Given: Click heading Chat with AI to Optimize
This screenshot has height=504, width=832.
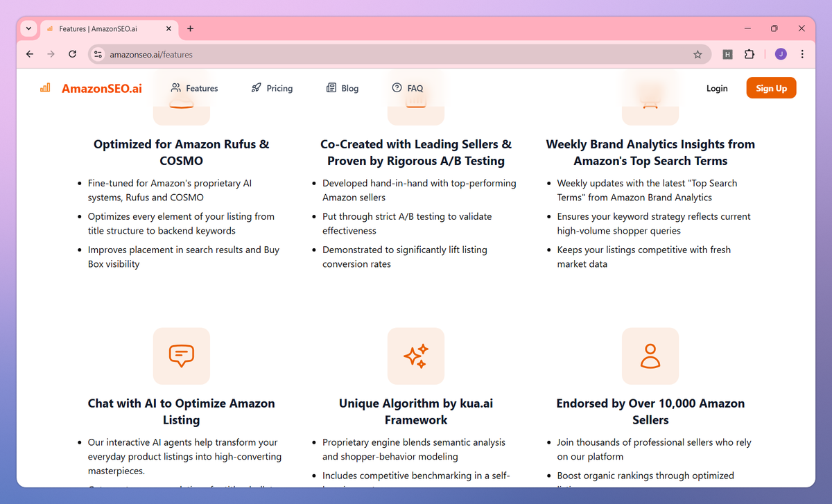Looking at the screenshot, I should click(x=182, y=412).
